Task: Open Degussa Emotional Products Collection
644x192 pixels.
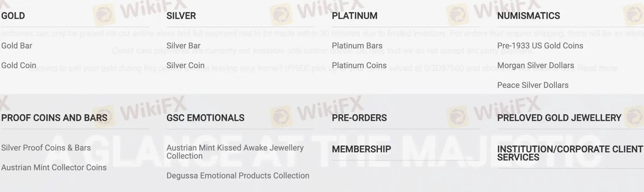Action: [238, 175]
